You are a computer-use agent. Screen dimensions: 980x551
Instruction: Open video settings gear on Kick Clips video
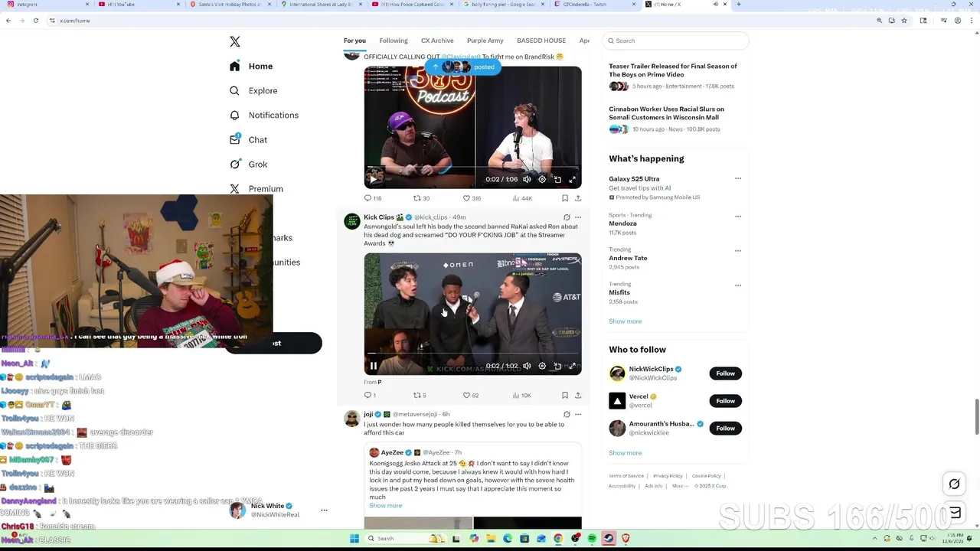[x=542, y=366]
